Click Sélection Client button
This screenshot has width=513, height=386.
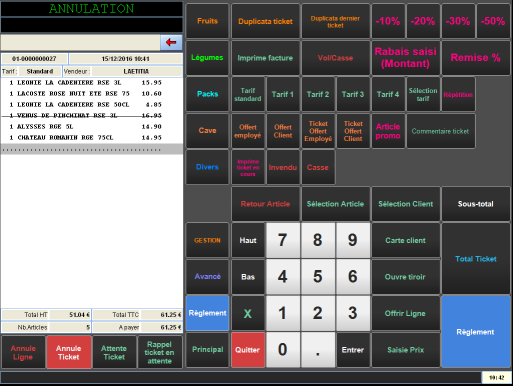coord(406,204)
